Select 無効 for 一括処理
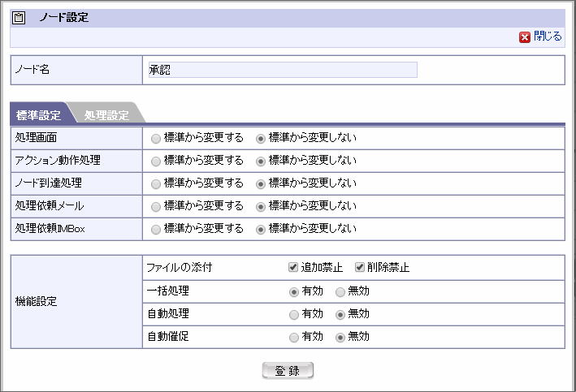 click(340, 292)
